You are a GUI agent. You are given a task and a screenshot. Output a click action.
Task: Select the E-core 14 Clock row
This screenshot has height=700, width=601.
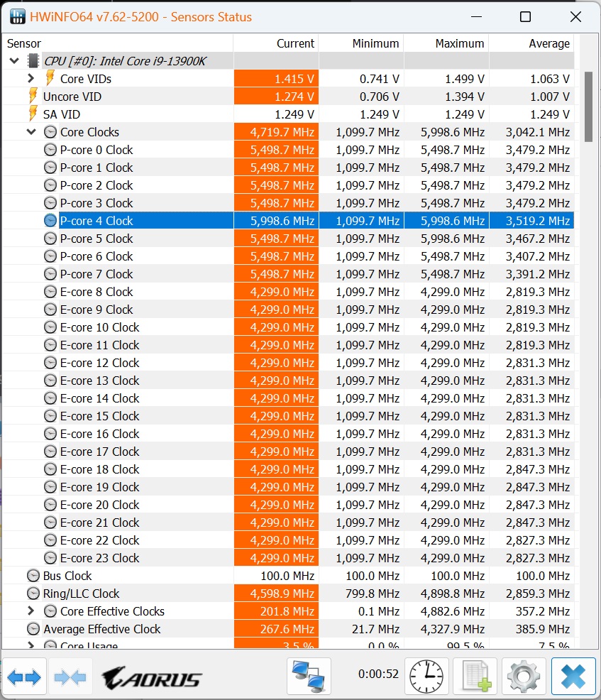288,398
